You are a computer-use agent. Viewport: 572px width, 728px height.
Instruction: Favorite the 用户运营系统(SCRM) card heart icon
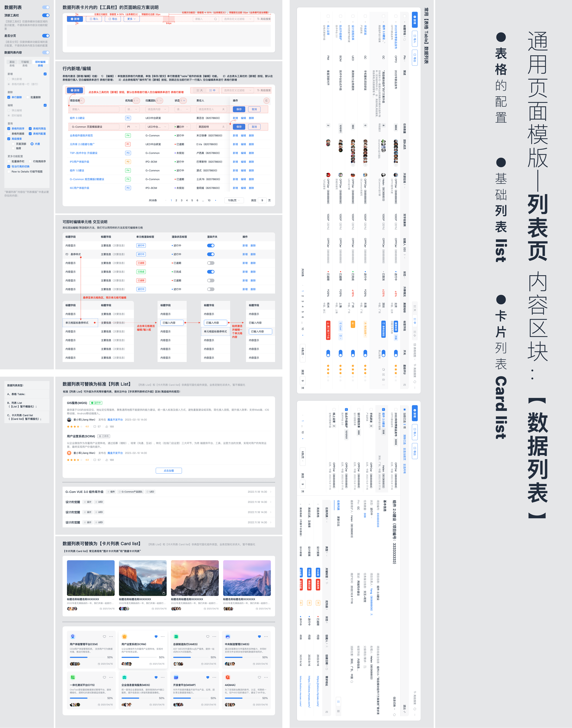(156, 636)
